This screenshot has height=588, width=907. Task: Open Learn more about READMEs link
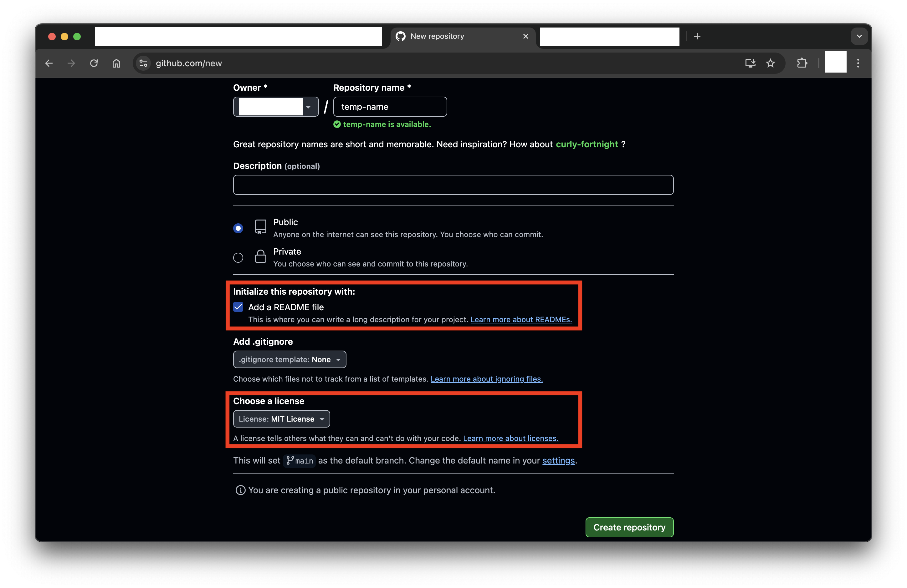tap(521, 320)
